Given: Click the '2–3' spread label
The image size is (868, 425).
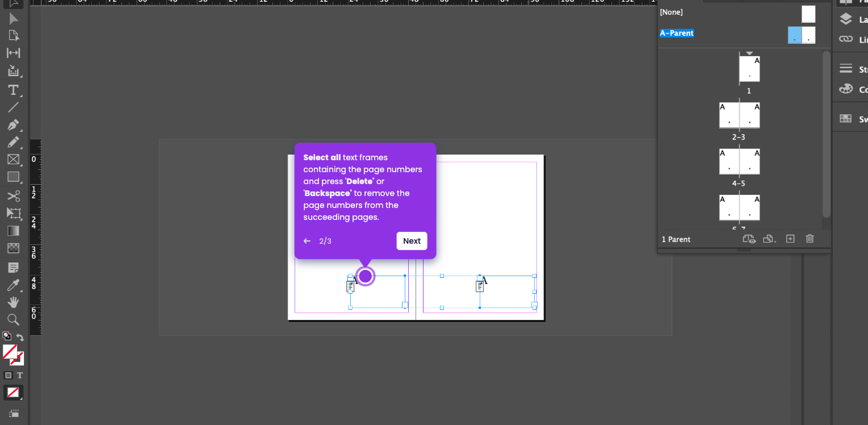Looking at the screenshot, I should tap(739, 137).
